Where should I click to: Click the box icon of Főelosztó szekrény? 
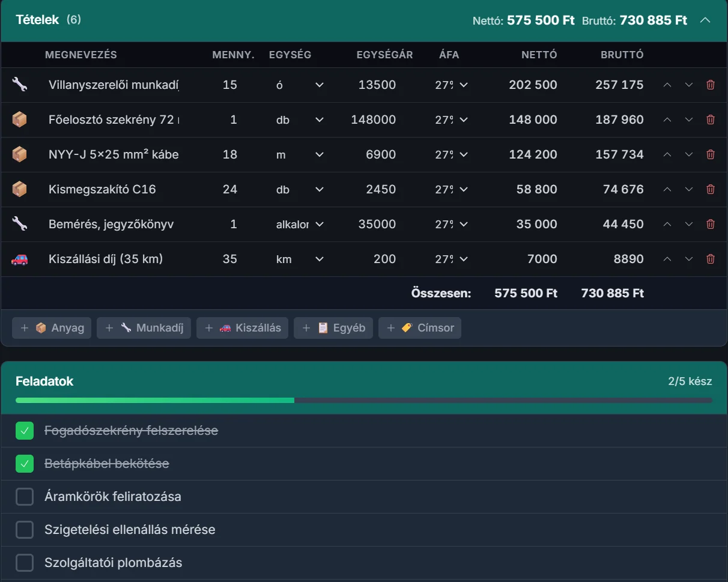pyautogui.click(x=20, y=120)
